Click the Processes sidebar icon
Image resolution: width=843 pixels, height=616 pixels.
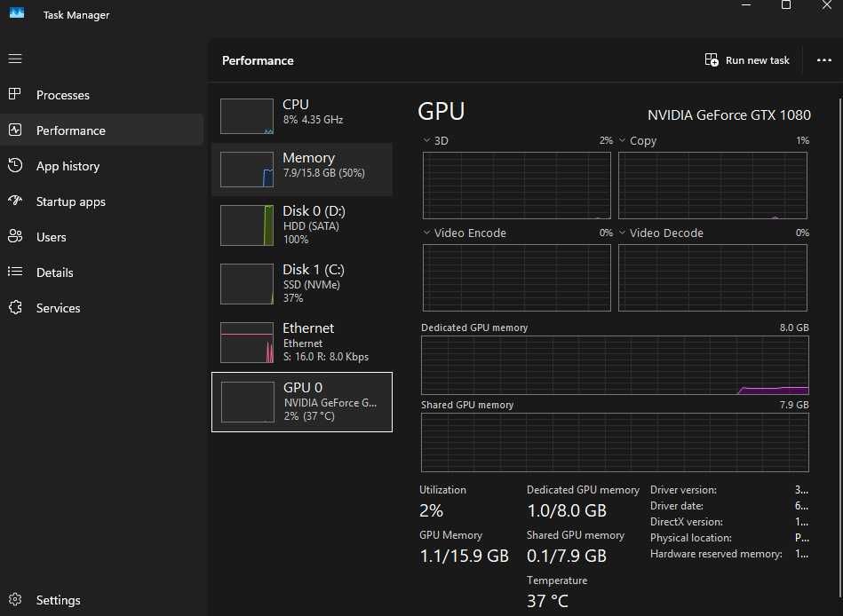coord(15,94)
